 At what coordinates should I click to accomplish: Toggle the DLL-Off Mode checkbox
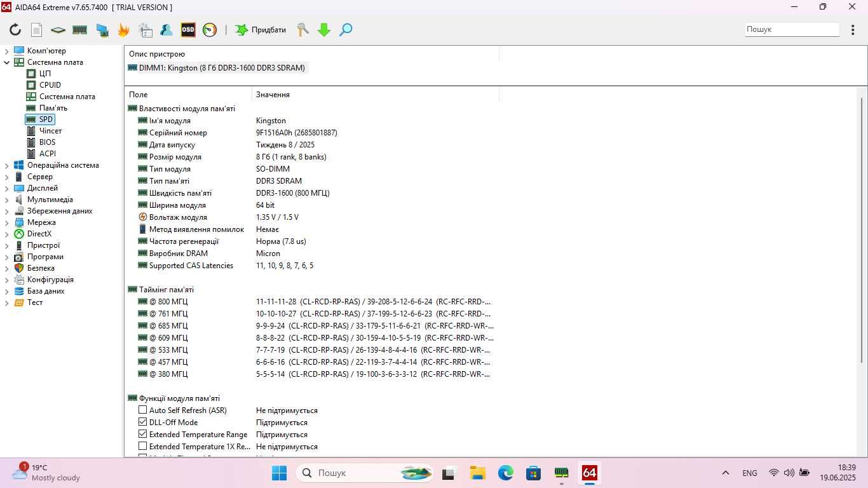[x=142, y=422]
